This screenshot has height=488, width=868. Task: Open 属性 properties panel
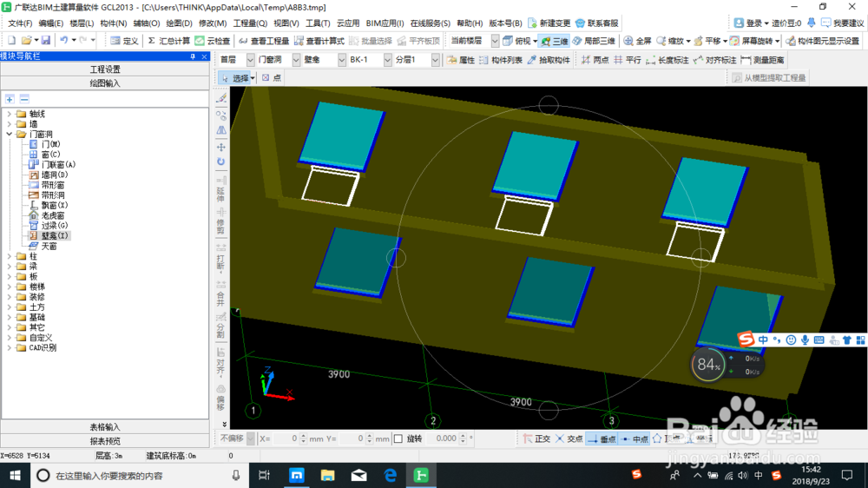(x=461, y=60)
